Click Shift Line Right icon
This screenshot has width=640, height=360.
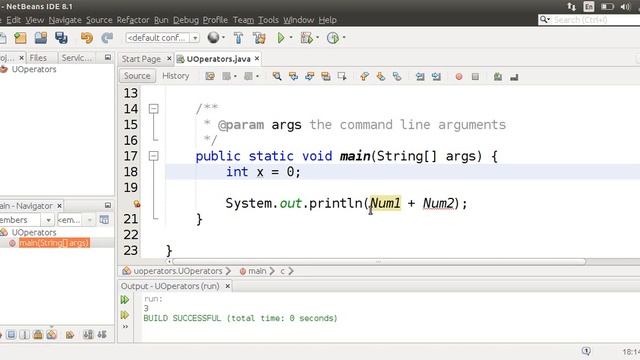pos(436,76)
